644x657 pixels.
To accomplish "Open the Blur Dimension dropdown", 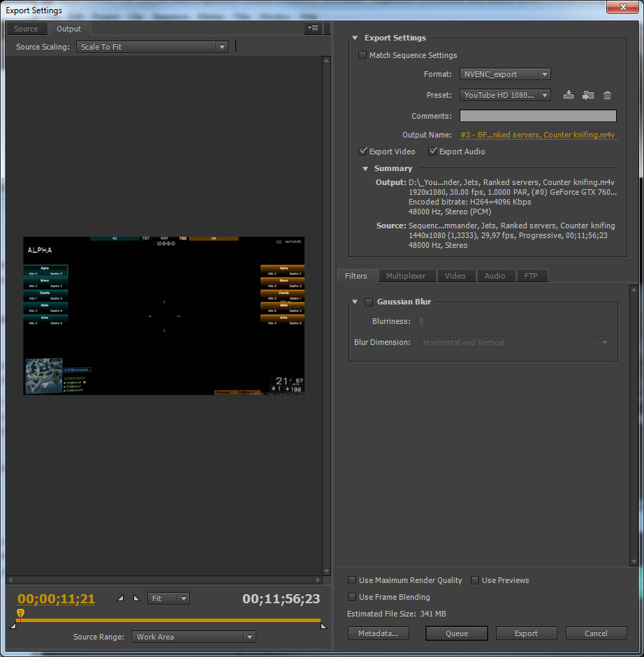I will 515,342.
